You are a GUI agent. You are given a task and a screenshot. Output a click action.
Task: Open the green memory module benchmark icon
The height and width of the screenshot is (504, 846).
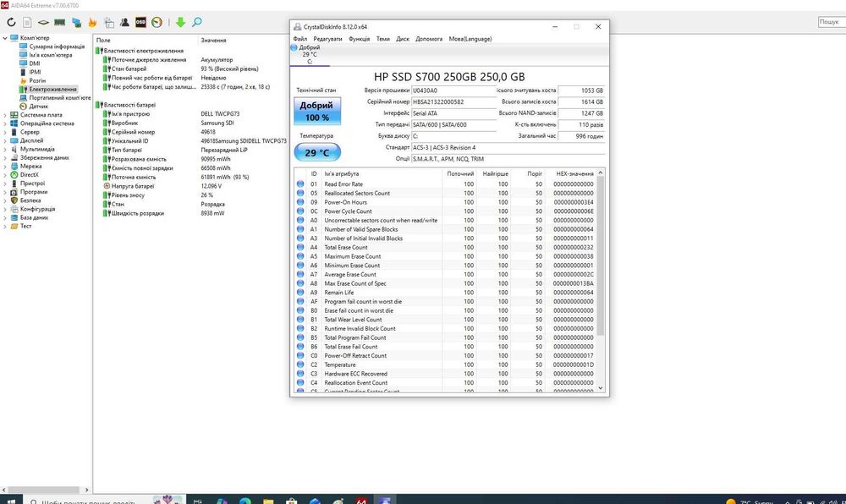pos(60,22)
